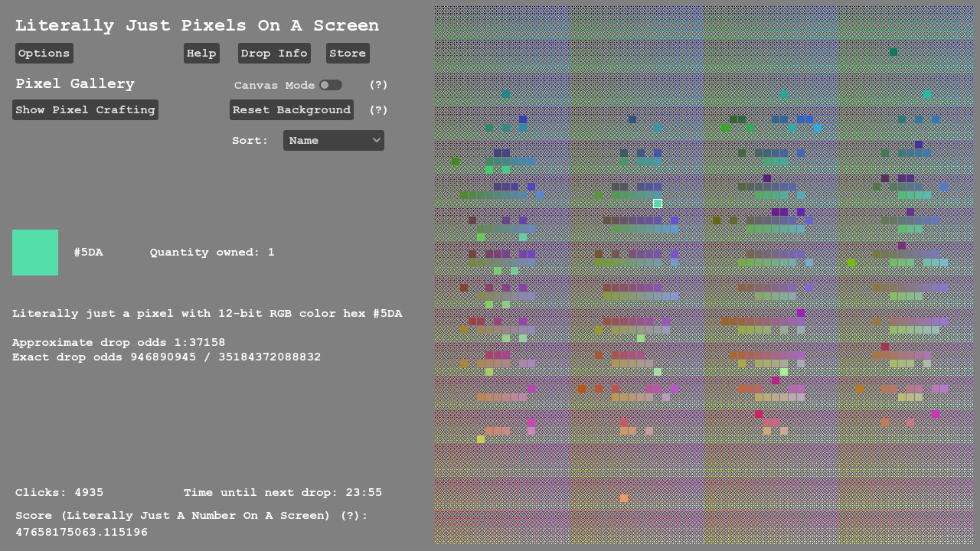980x551 pixels.
Task: Click the game title text
Action: pos(197,25)
